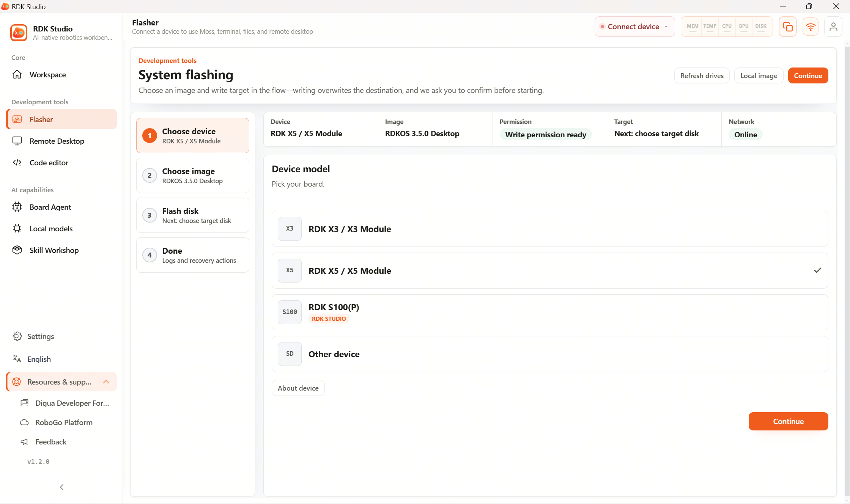Go to step 2 Choose image
The width and height of the screenshot is (850, 504).
click(x=193, y=175)
